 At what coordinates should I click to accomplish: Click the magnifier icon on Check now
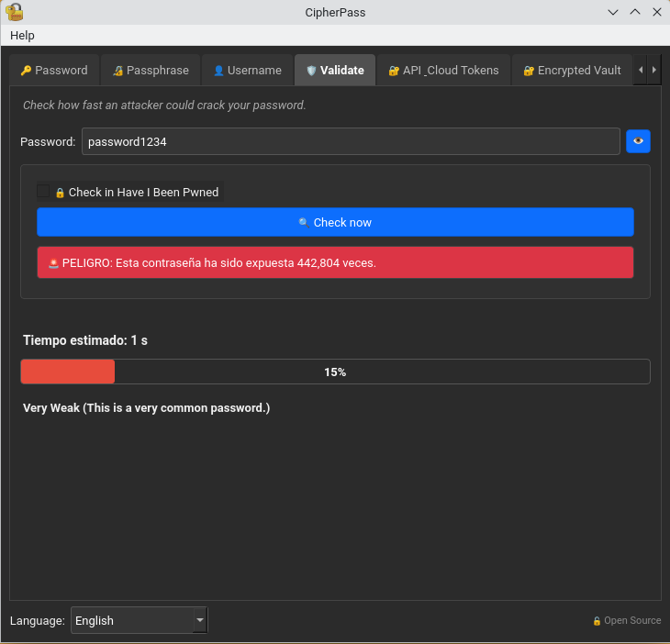[x=304, y=223]
